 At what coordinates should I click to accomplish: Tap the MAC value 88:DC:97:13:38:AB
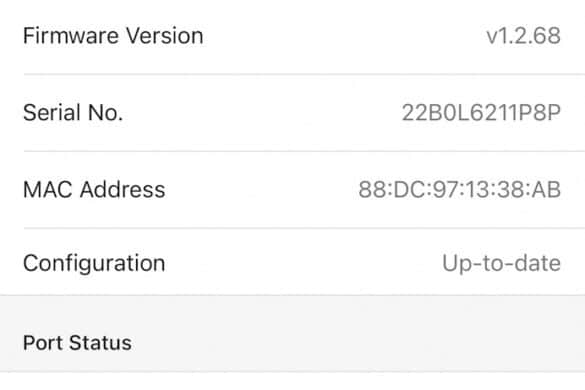click(x=460, y=189)
